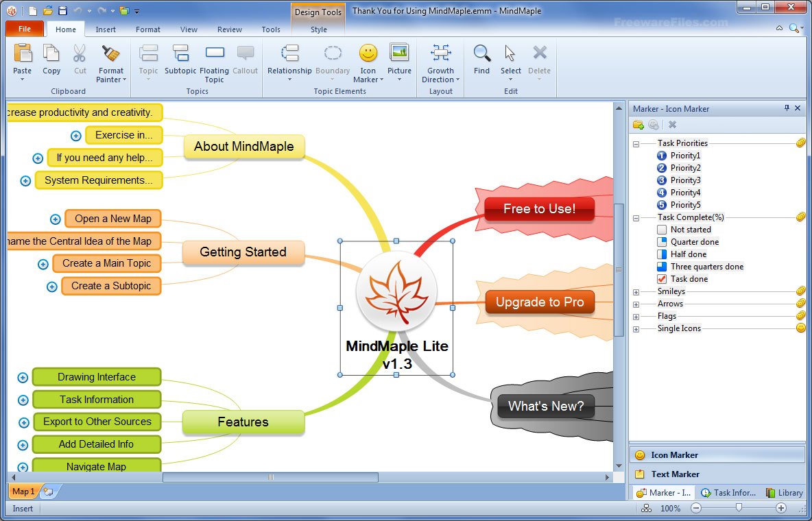The height and width of the screenshot is (521, 812).
Task: Select the Three quarters done marker
Action: point(661,267)
